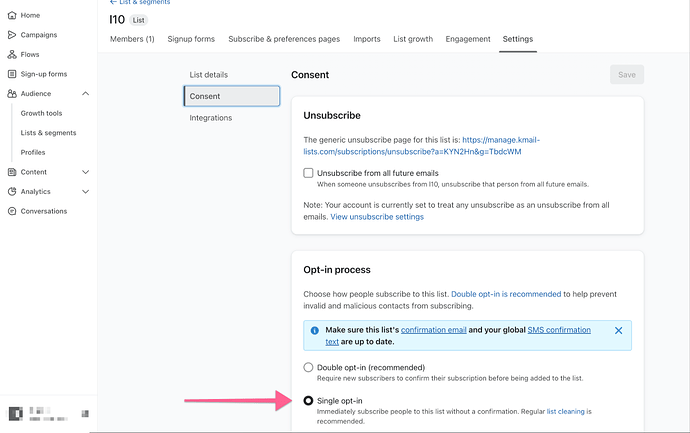Open Analytics via its chart icon
This screenshot has height=433, width=690.
click(x=12, y=191)
